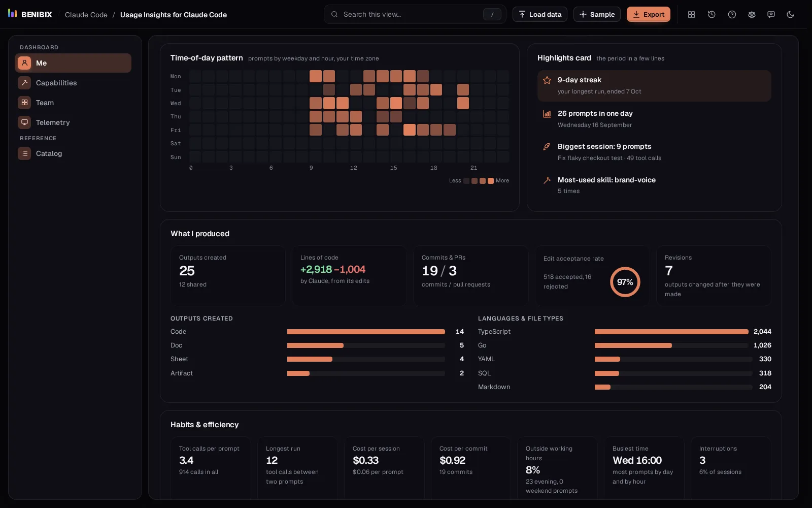Screen dimensions: 812x508
Task: Open the history clock icon
Action: click(712, 14)
